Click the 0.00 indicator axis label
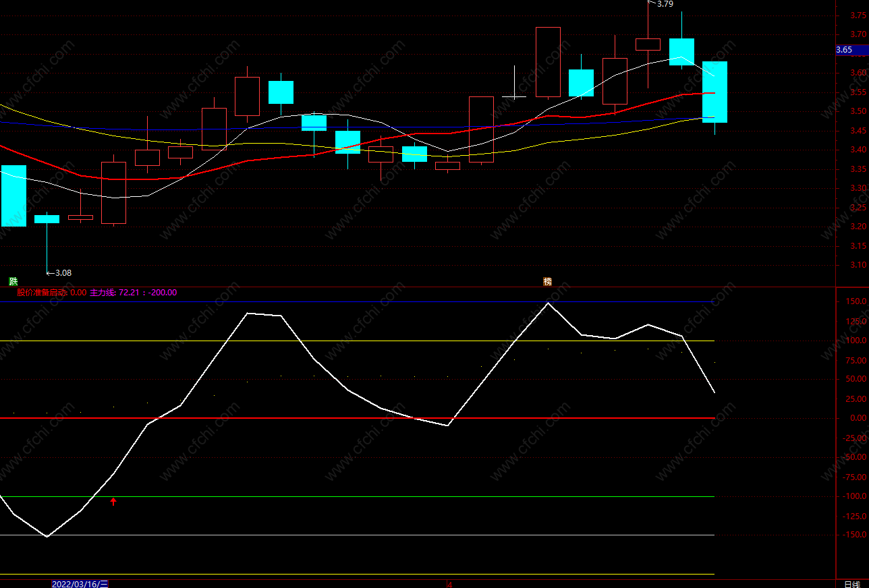This screenshot has height=588, width=869. 859,418
